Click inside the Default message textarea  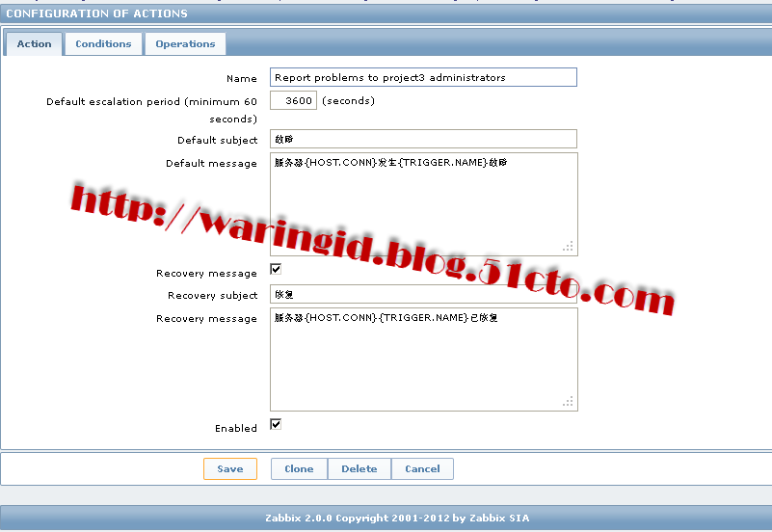click(x=424, y=204)
